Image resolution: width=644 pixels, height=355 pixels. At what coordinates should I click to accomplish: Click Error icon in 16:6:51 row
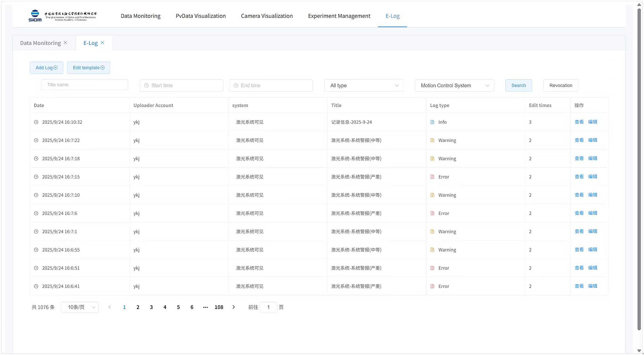pyautogui.click(x=432, y=268)
